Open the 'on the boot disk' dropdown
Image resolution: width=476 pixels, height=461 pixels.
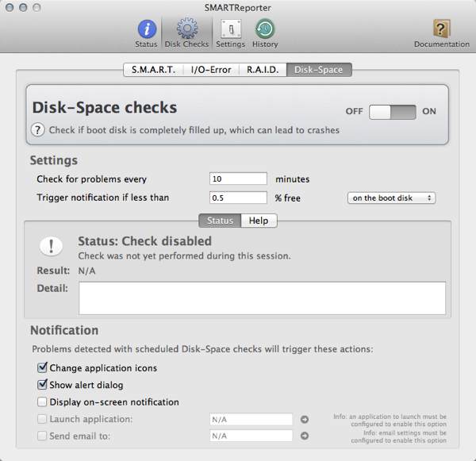click(x=392, y=198)
